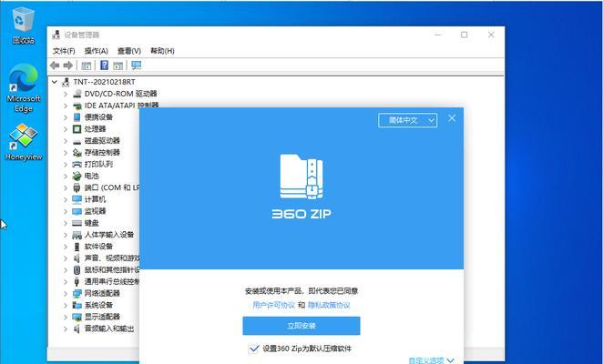Toggle the show/hide action pane toolbar icon
This screenshot has height=364, width=603.
tap(118, 66)
